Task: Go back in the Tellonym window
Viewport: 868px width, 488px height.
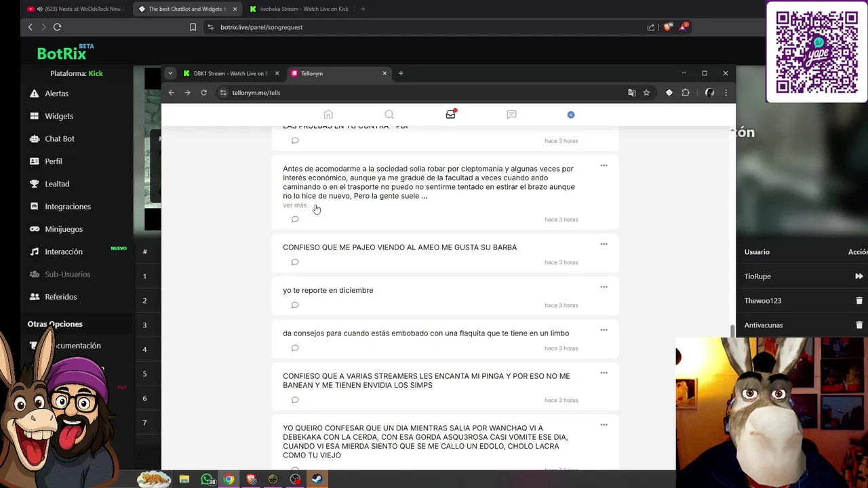Action: tap(172, 93)
